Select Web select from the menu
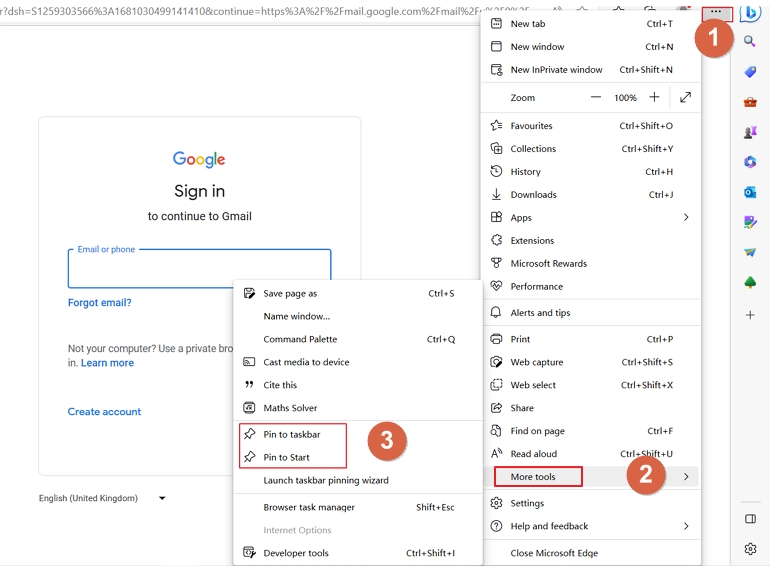This screenshot has width=770, height=566. (x=591, y=385)
